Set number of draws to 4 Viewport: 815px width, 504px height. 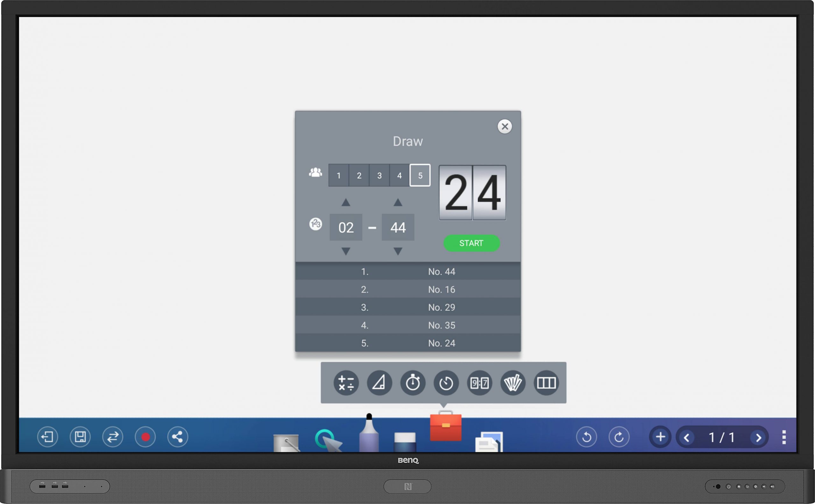pos(399,175)
